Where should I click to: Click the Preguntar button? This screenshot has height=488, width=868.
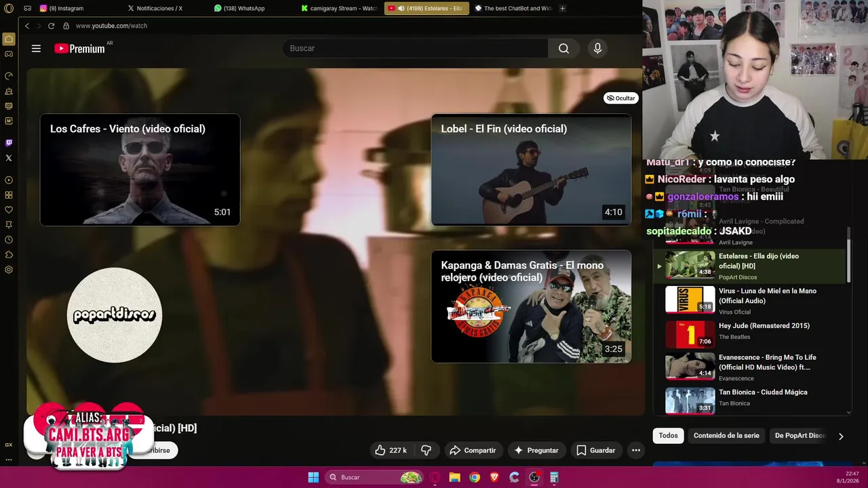click(x=536, y=450)
